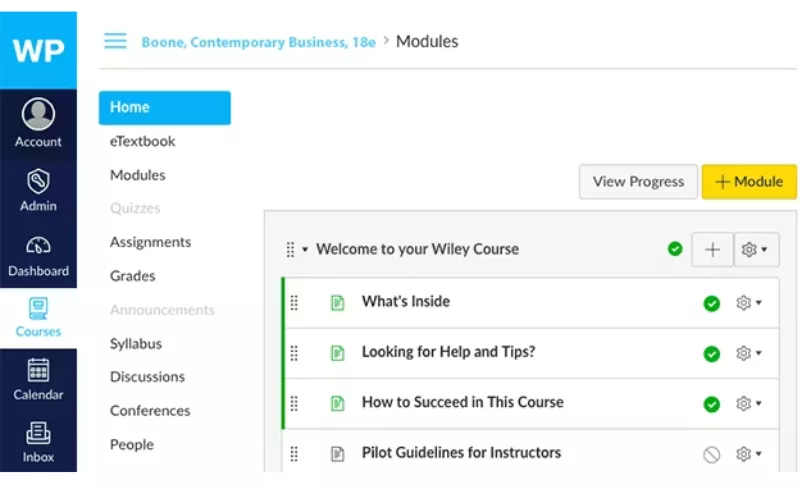Click Welcome to your Wiley Course title
This screenshot has width=800, height=486.
pyautogui.click(x=417, y=249)
